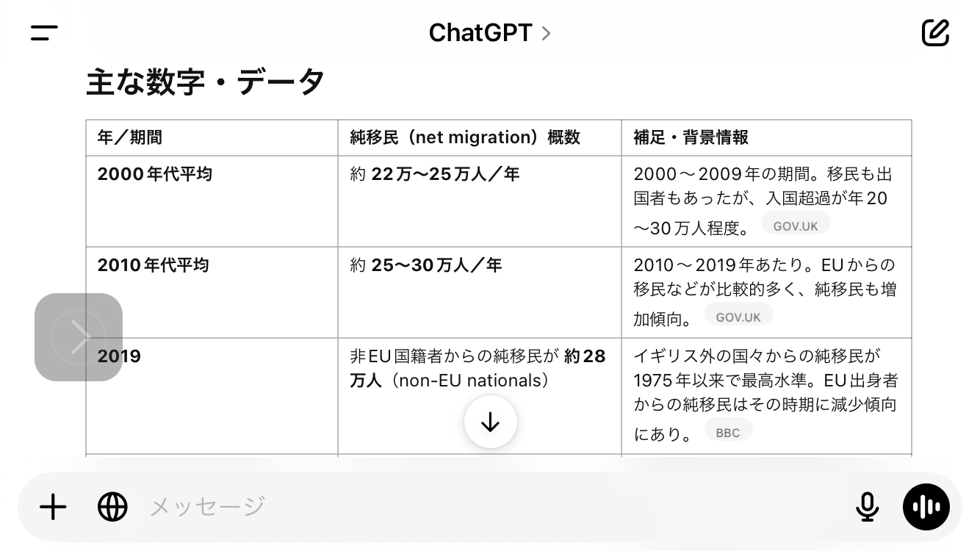
Task: Tap the floating gray chevron button
Action: pos(79,337)
